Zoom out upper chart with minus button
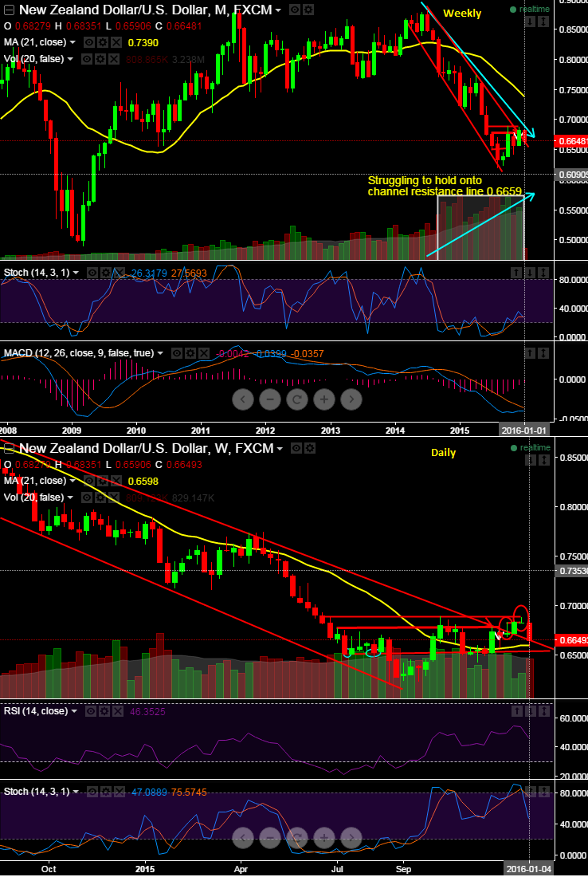The image size is (588, 877). 270,399
